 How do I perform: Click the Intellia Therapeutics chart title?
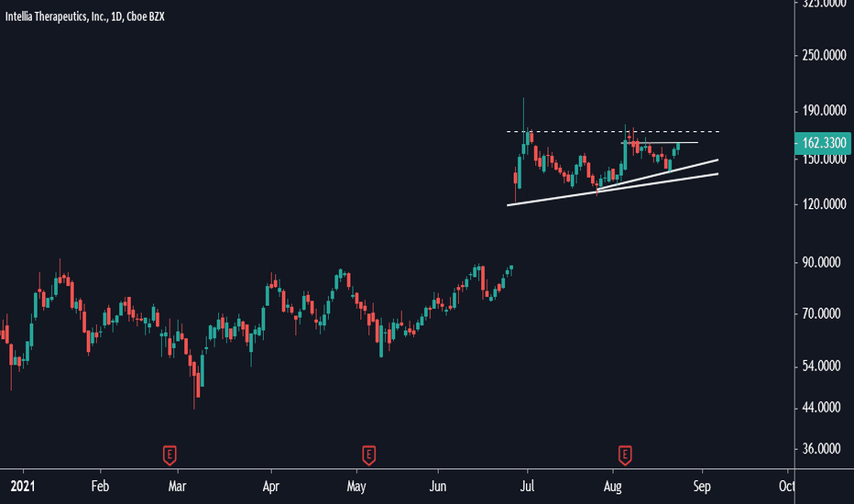pos(85,16)
